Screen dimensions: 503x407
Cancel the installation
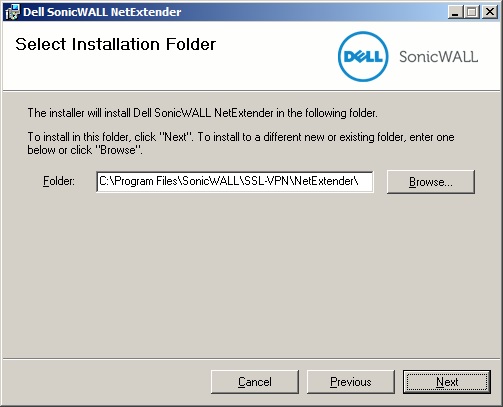pyautogui.click(x=255, y=382)
